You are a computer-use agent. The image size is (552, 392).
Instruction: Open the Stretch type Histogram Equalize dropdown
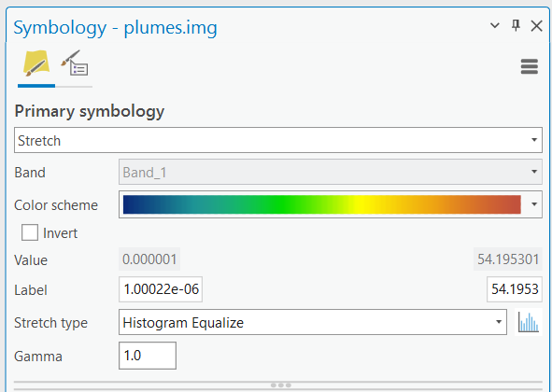tap(313, 322)
